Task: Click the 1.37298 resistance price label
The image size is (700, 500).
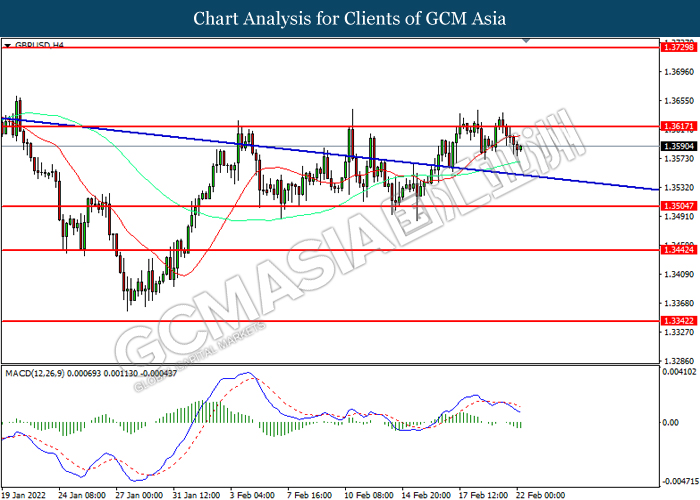Action: pyautogui.click(x=679, y=47)
